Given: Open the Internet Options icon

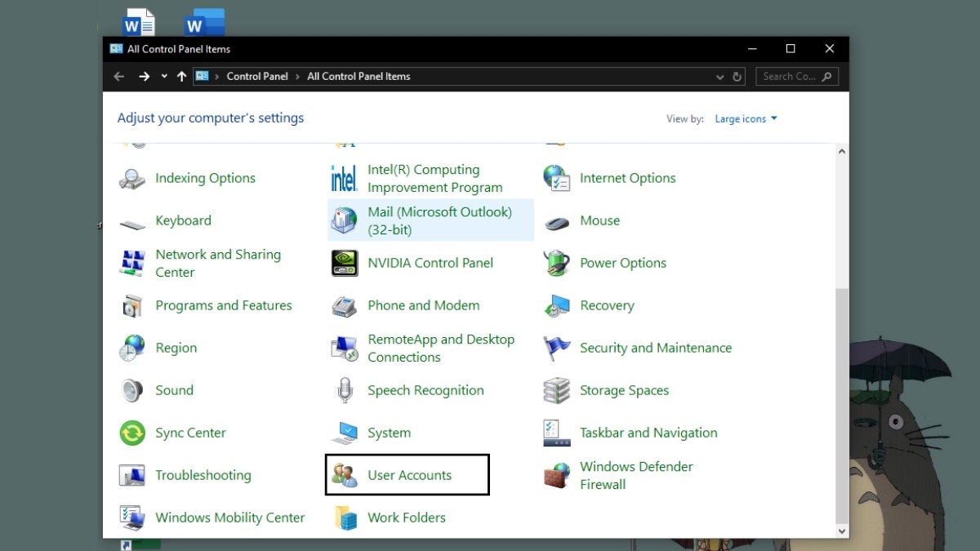Looking at the screenshot, I should coord(557,179).
